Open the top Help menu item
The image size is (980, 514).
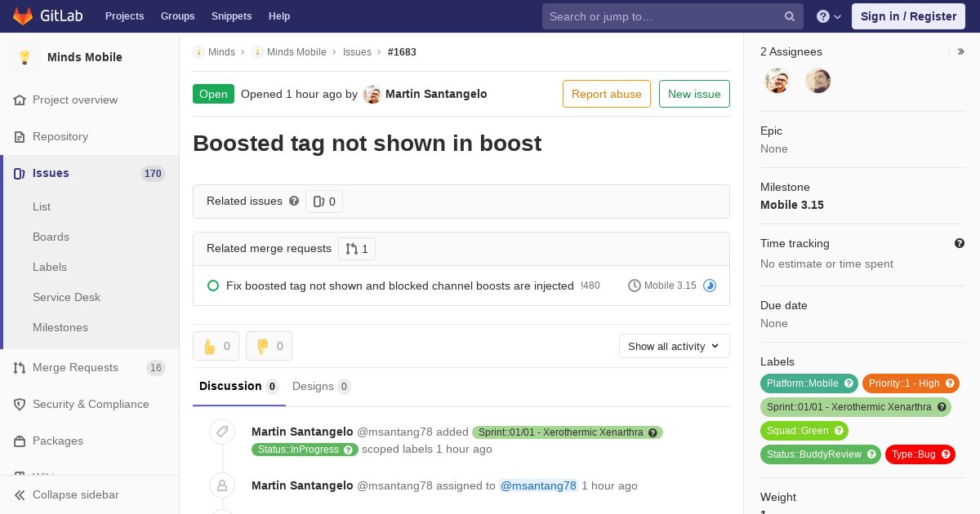tap(279, 16)
